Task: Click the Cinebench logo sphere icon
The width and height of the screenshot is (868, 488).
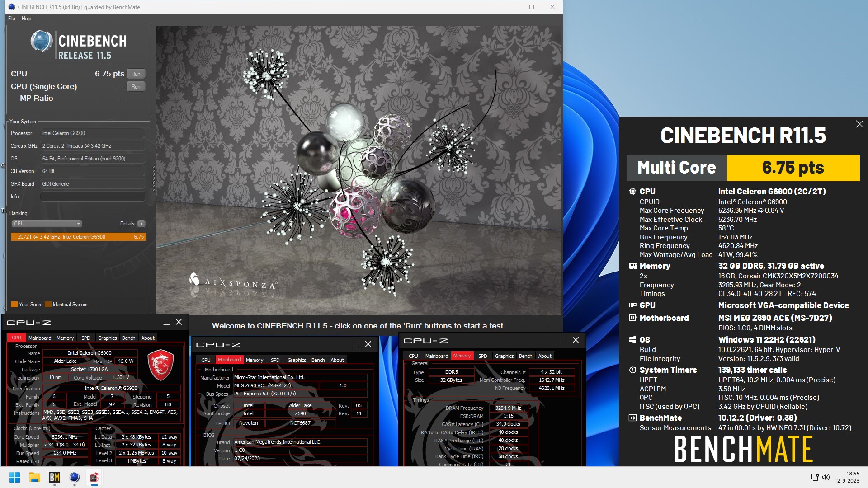Action: tap(41, 41)
